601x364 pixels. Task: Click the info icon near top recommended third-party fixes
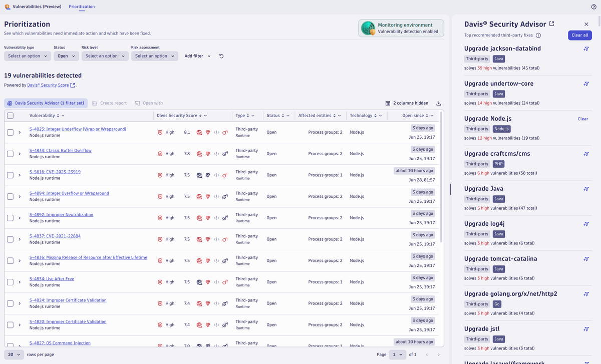pos(538,36)
